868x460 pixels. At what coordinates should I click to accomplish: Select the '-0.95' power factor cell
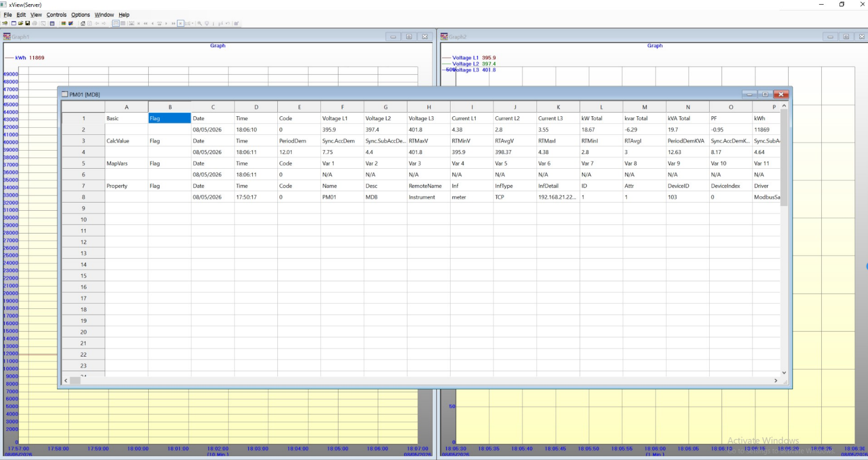tap(731, 130)
